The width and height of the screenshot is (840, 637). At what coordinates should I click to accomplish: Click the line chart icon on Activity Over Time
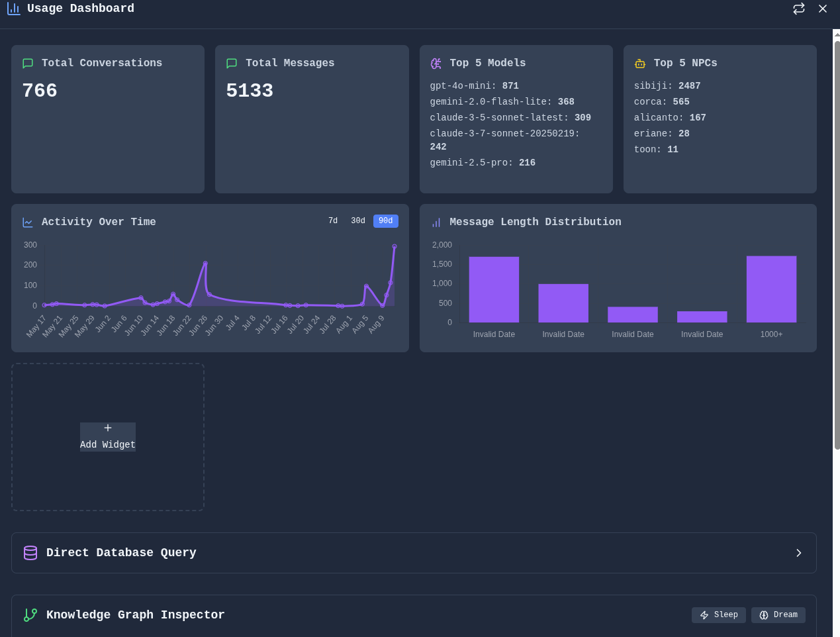click(x=27, y=221)
